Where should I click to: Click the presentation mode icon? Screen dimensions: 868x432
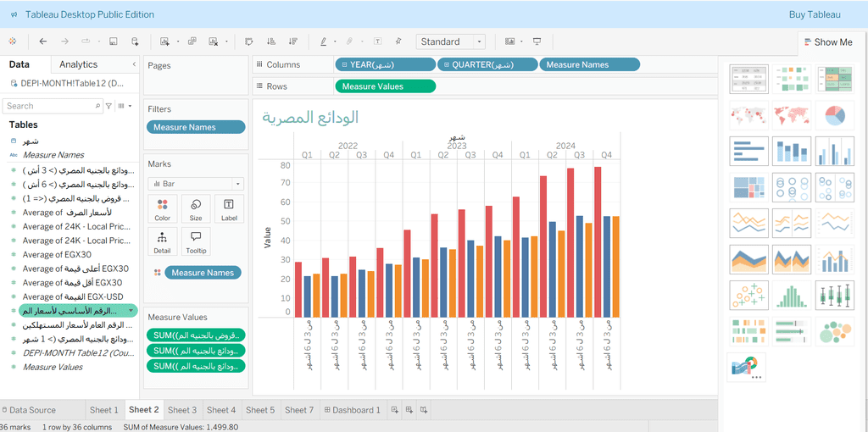[x=537, y=42]
